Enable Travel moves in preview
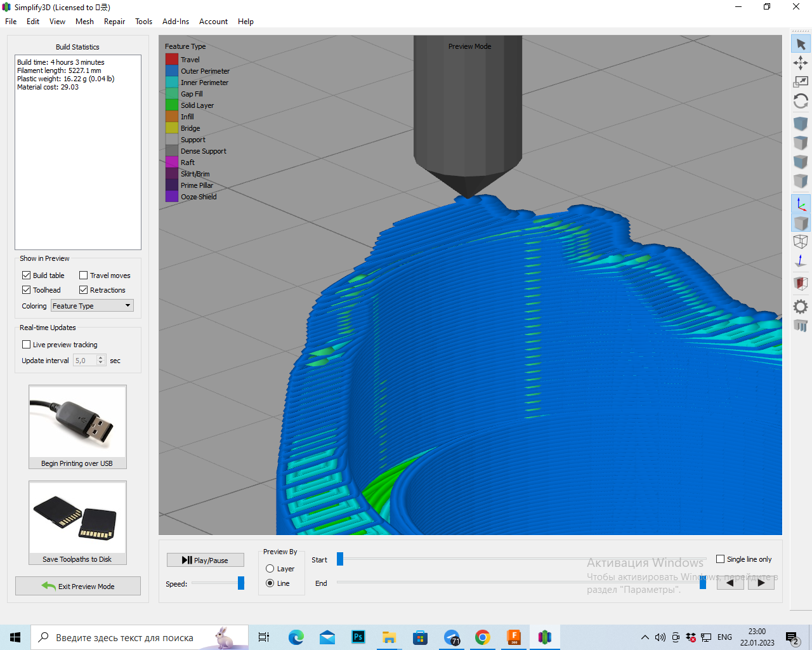This screenshot has width=812, height=650. pos(84,275)
